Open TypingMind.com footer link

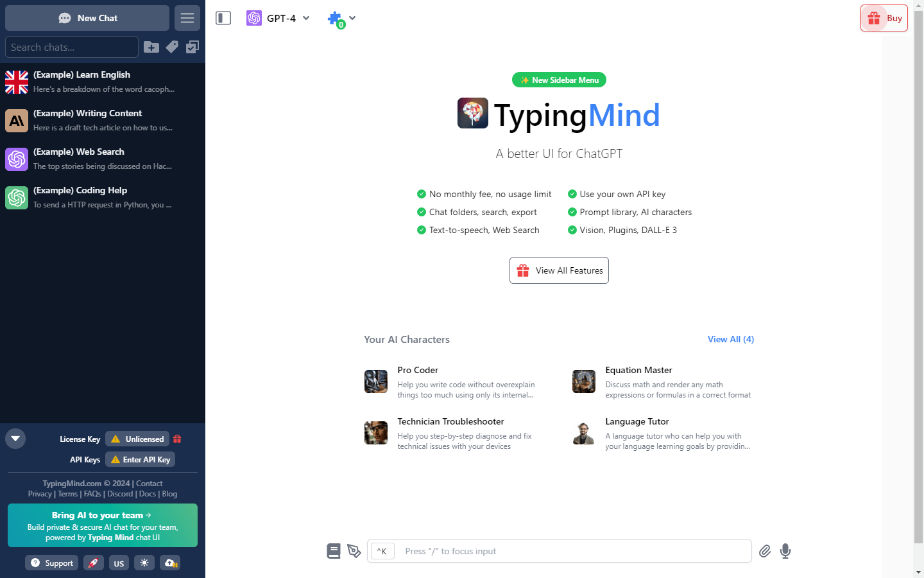(72, 484)
